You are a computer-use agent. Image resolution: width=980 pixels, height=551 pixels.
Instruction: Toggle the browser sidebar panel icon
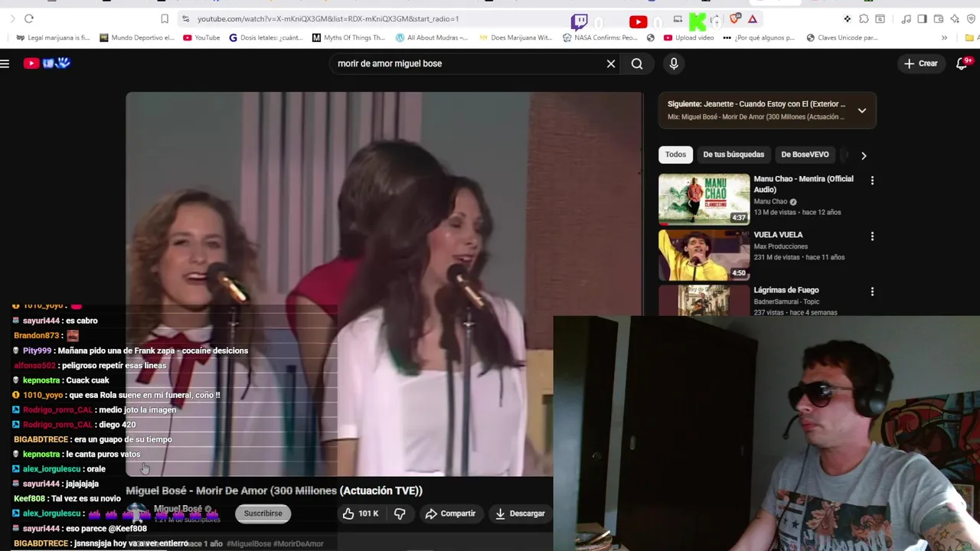(x=922, y=19)
